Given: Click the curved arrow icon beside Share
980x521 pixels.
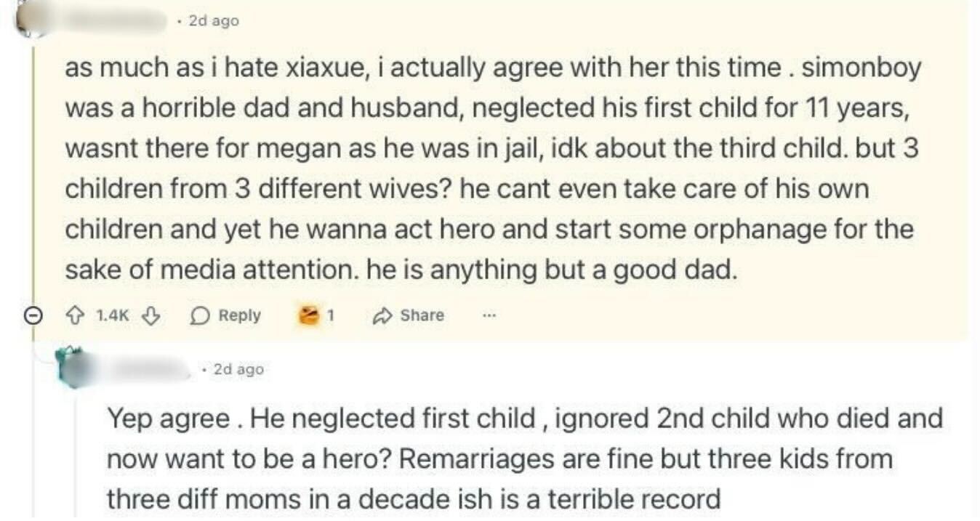Looking at the screenshot, I should click(382, 316).
